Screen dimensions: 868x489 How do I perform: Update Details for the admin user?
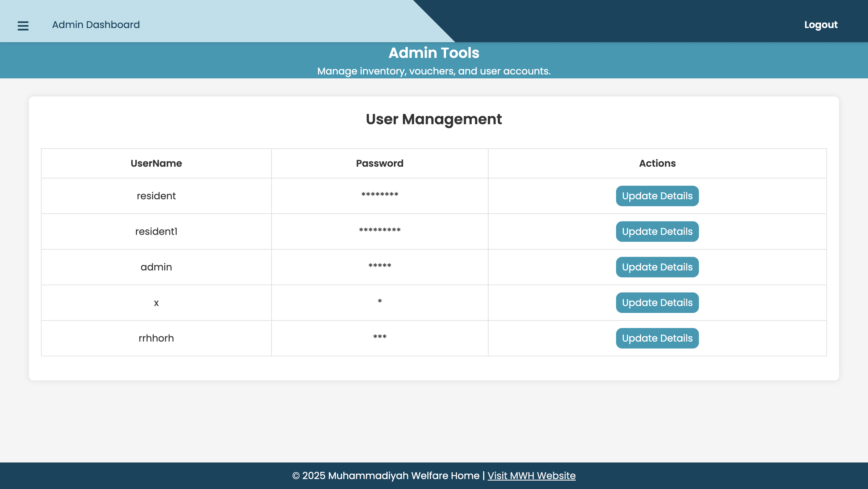point(657,267)
